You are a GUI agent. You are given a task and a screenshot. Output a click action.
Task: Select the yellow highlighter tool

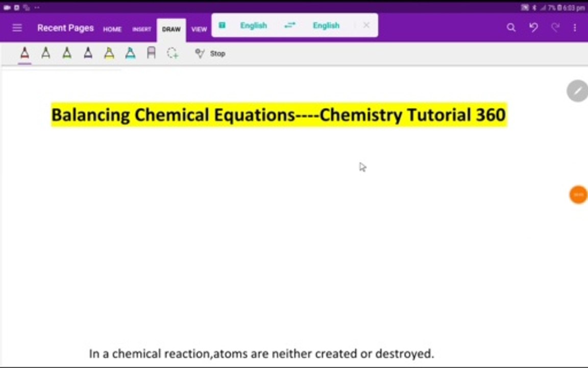pyautogui.click(x=109, y=53)
